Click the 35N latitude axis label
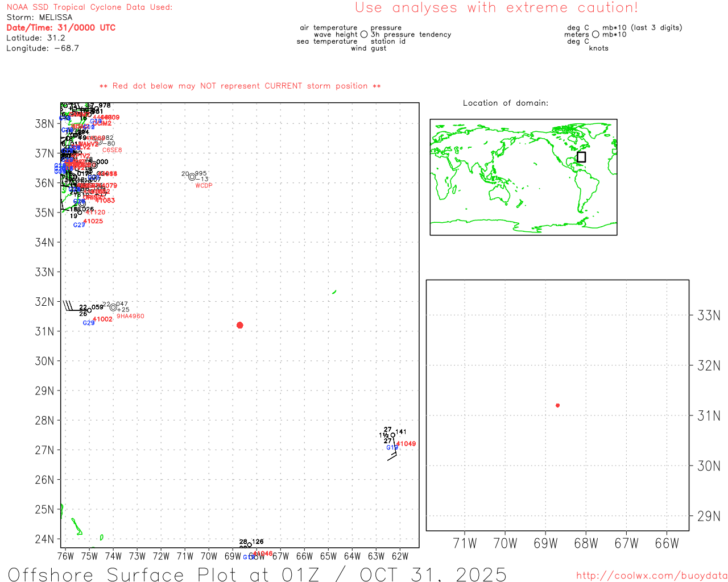This screenshot has height=582, width=728. point(44,213)
